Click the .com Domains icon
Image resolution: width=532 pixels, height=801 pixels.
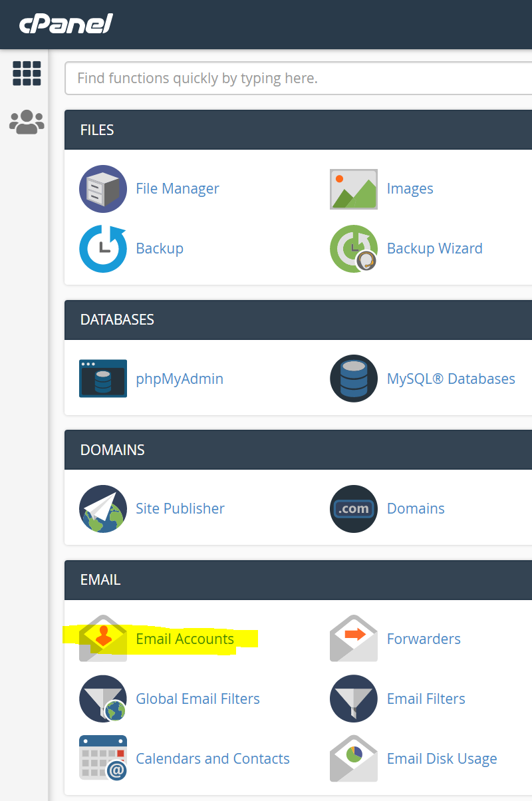tap(353, 508)
